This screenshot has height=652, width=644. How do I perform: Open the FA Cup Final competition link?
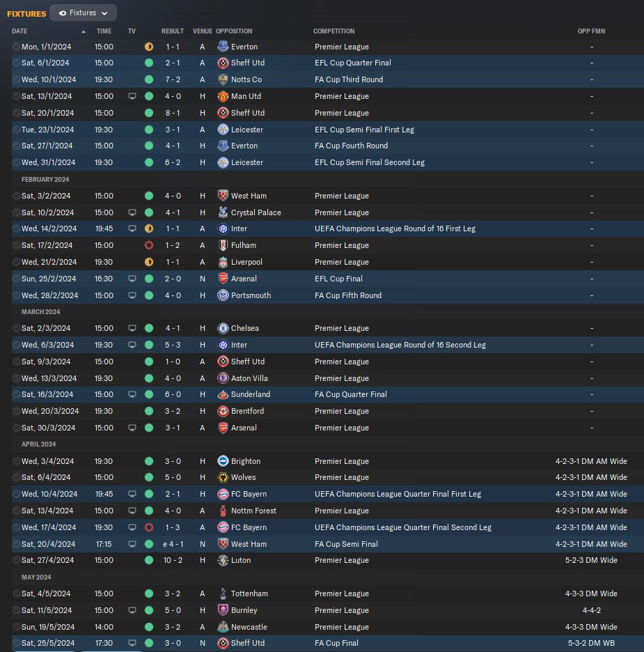[336, 643]
